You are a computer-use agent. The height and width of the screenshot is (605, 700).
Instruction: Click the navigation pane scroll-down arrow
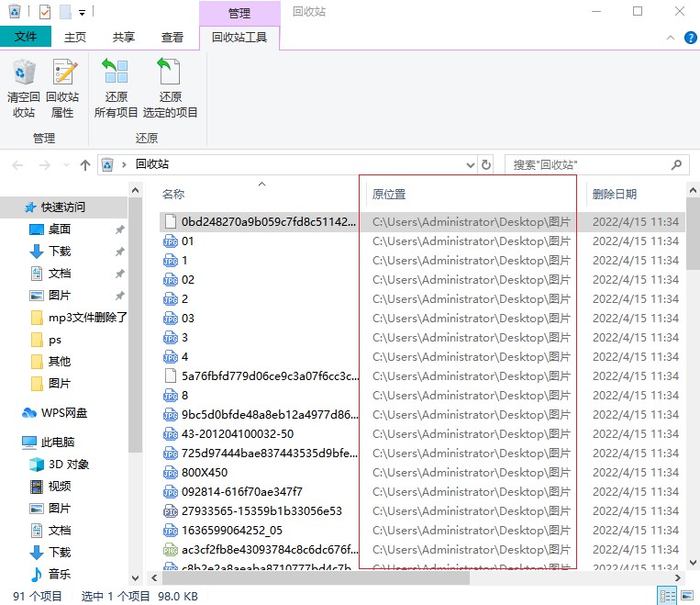click(x=135, y=578)
